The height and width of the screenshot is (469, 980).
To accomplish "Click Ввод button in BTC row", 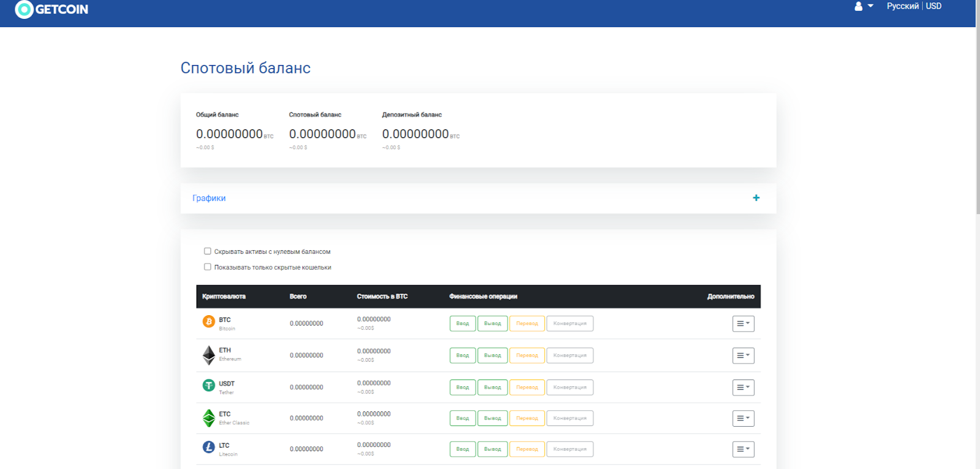I will pos(462,324).
